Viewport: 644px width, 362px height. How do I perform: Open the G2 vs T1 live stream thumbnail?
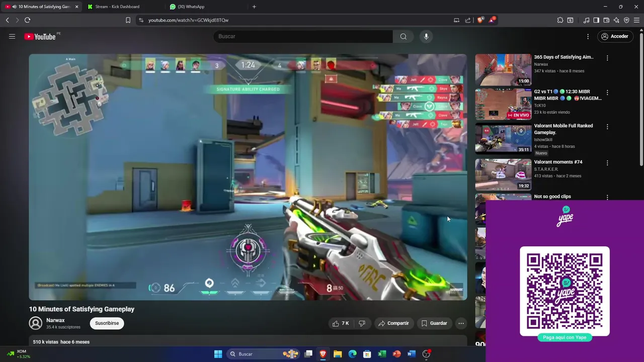pyautogui.click(x=503, y=104)
